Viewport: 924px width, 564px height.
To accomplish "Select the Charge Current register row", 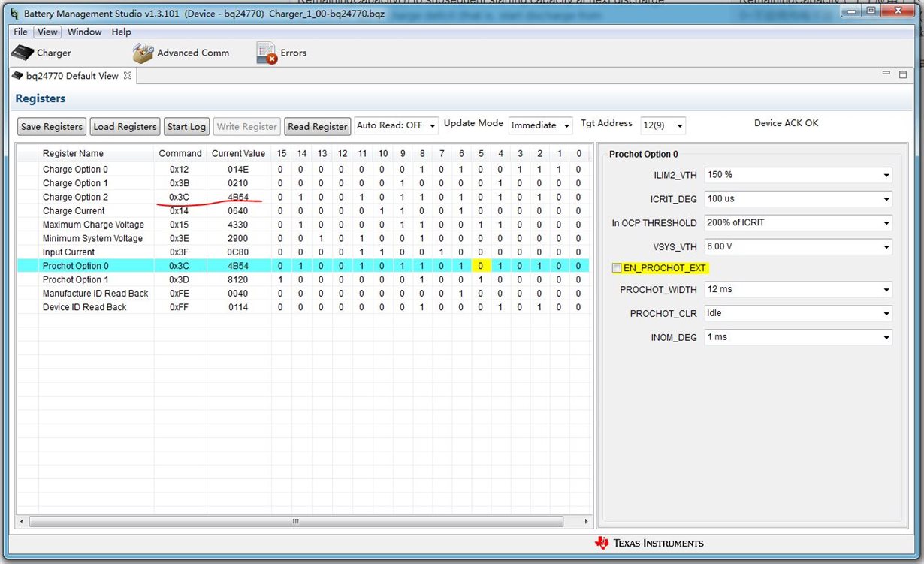I will tap(303, 211).
